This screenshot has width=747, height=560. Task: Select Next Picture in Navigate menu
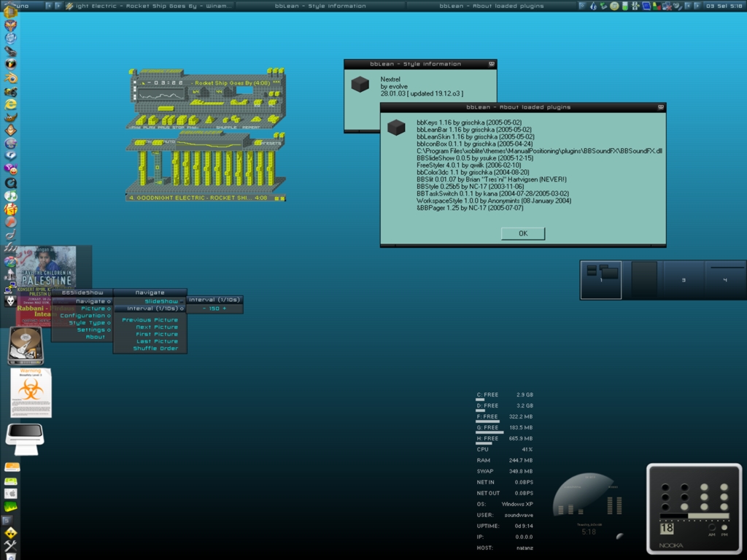click(x=157, y=327)
